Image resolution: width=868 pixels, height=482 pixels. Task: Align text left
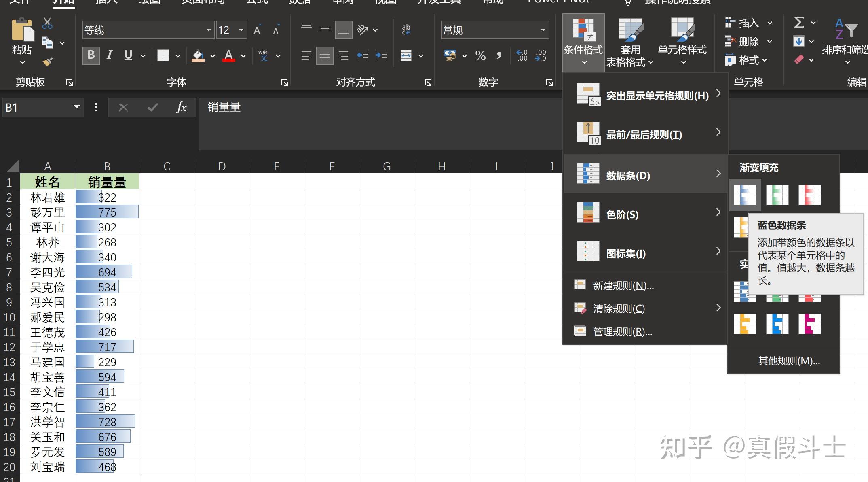point(306,55)
